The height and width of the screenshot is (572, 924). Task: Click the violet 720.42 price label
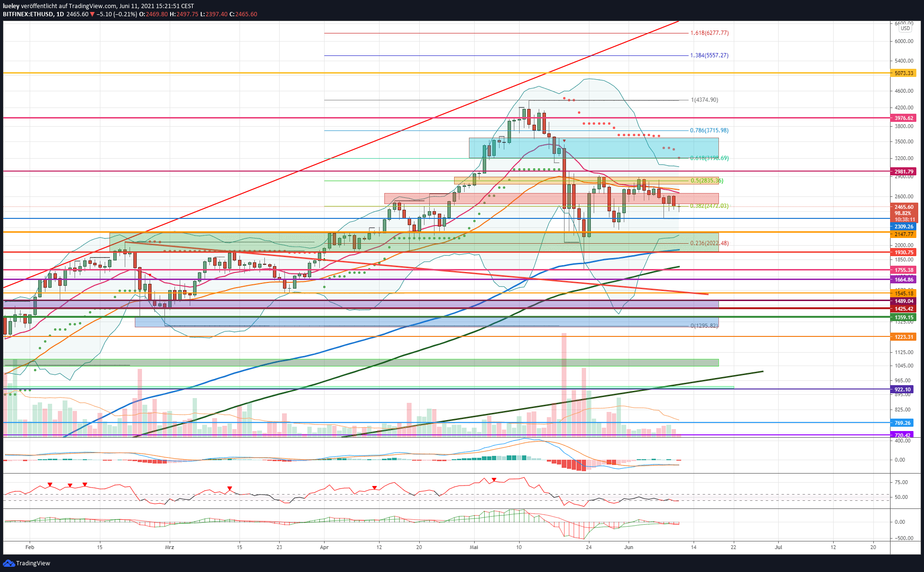[902, 435]
